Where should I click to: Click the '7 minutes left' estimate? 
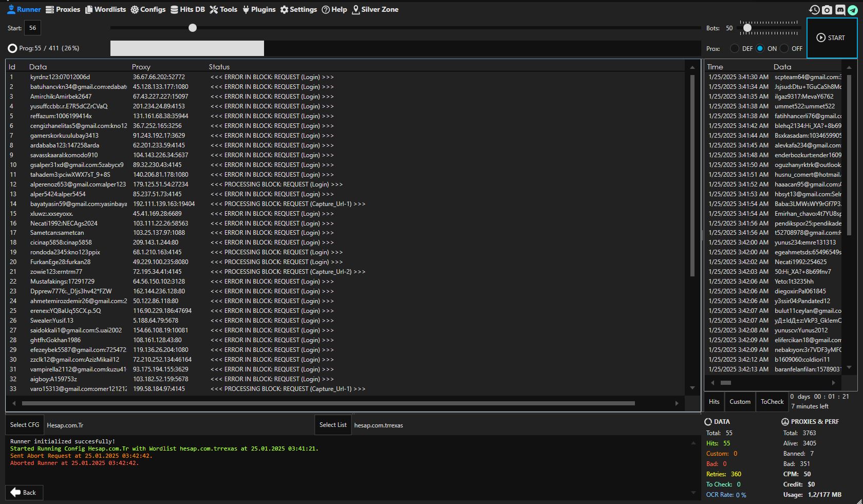(x=810, y=406)
